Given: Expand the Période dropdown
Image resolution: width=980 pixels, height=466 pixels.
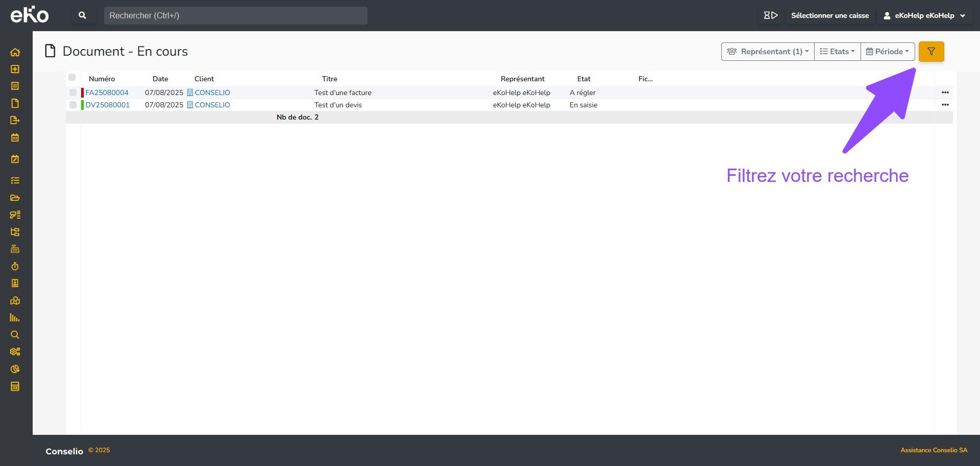Looking at the screenshot, I should pyautogui.click(x=888, y=52).
